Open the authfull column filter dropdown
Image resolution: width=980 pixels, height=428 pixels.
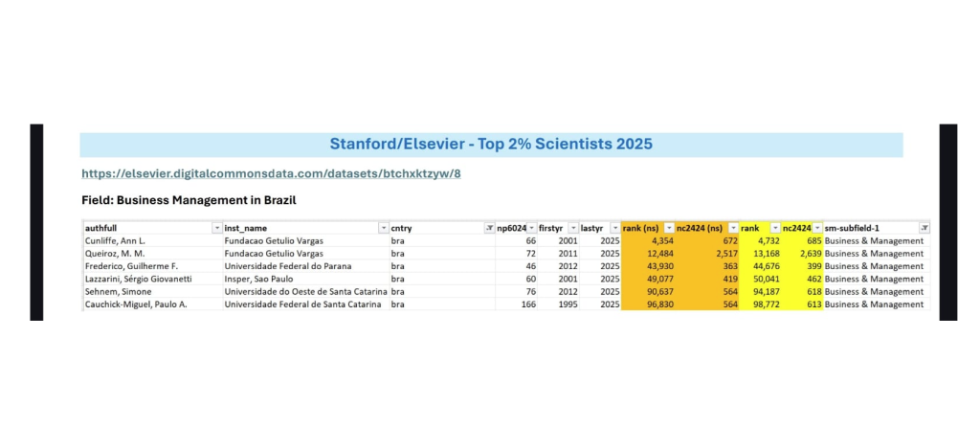pyautogui.click(x=216, y=228)
